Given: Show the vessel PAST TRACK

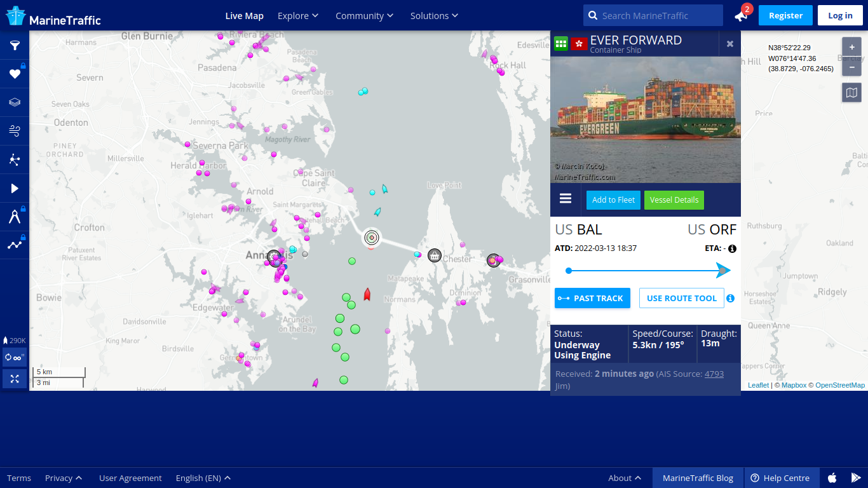Looking at the screenshot, I should coord(592,298).
